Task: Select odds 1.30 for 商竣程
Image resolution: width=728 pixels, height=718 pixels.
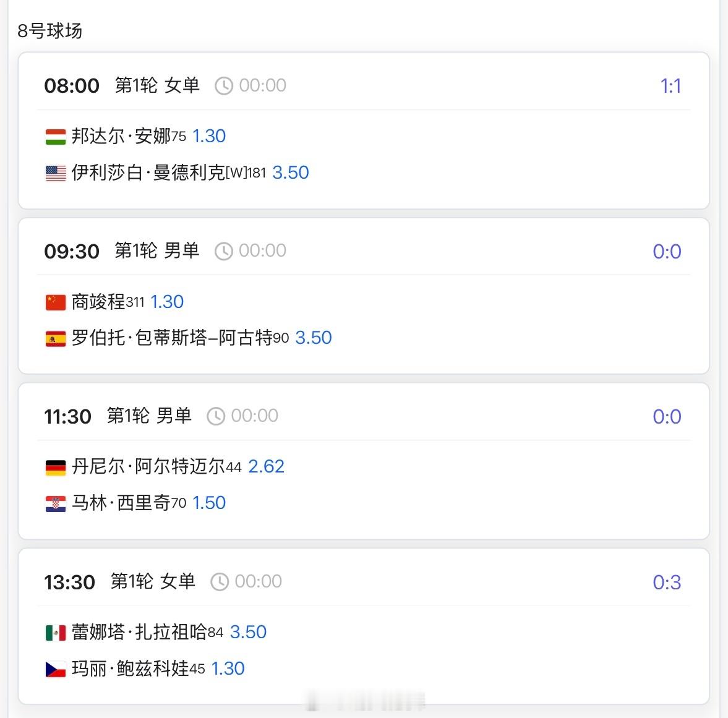Action: (167, 302)
